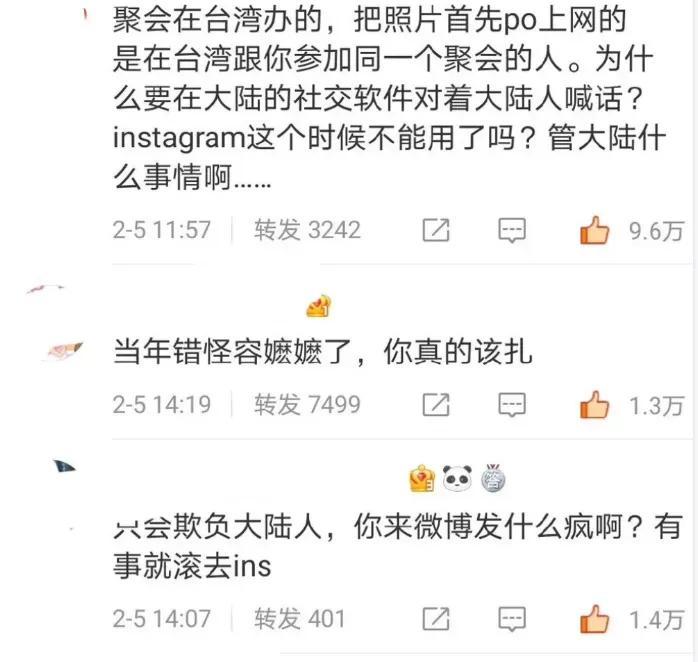The image size is (698, 662).
Task: Tap the 9.6万 like count
Action: pos(656,231)
